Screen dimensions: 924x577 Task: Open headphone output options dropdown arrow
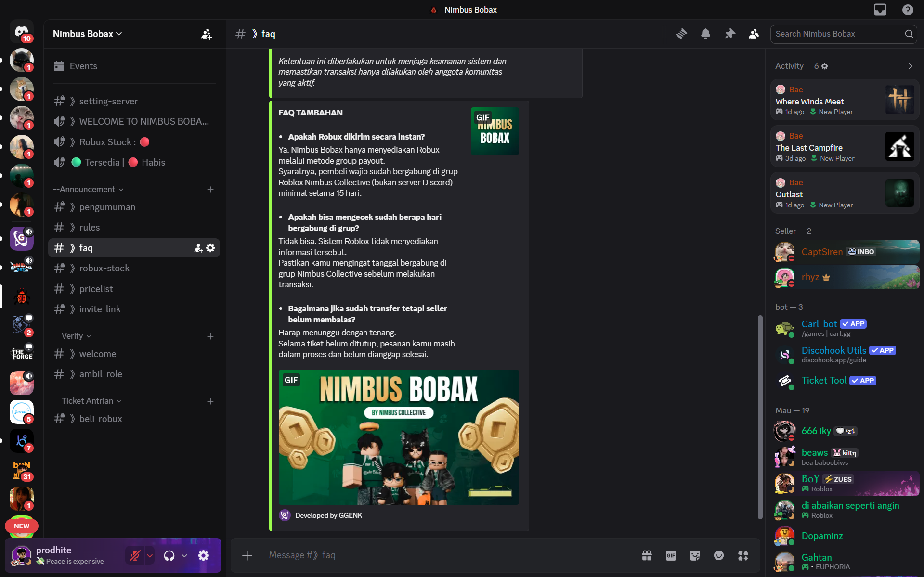(184, 555)
